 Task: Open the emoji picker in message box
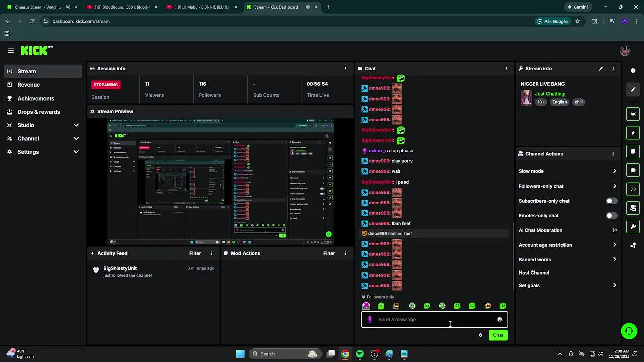pyautogui.click(x=499, y=320)
